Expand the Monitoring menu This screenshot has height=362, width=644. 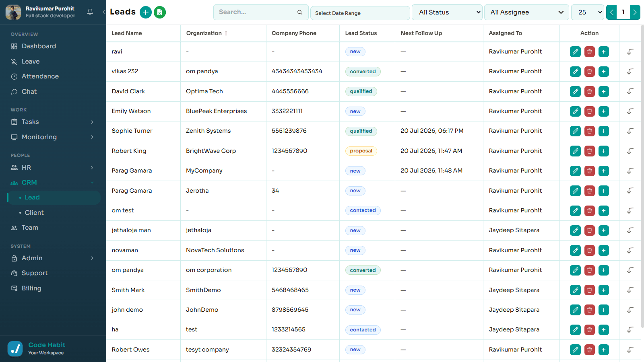(53, 137)
